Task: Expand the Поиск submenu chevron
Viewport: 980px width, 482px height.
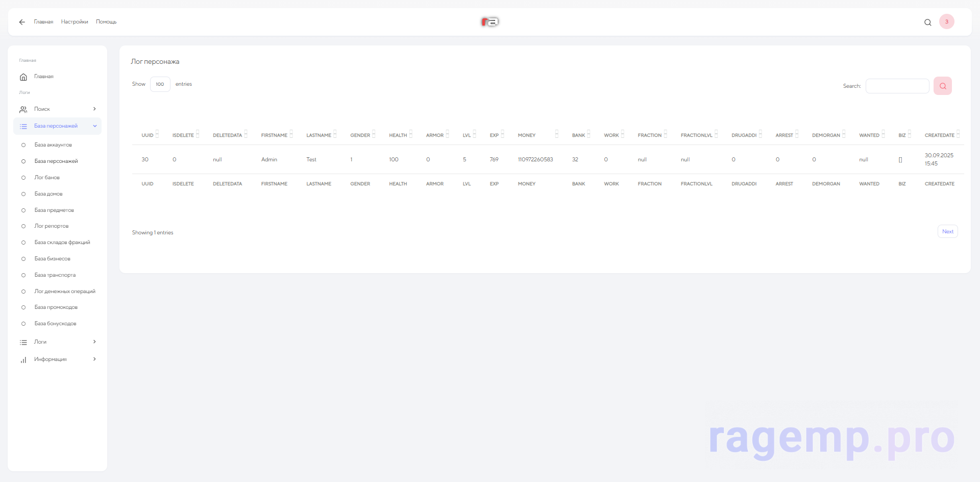Action: click(x=94, y=109)
